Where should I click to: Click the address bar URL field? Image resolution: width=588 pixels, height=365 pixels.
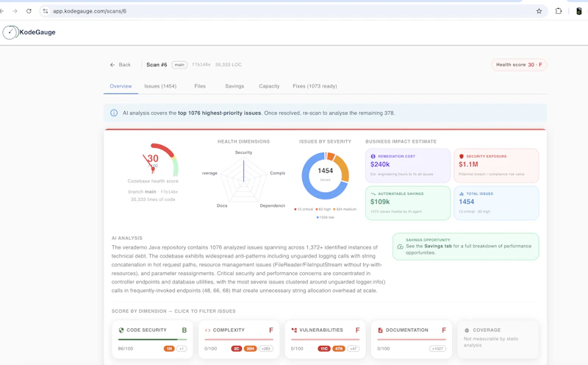(293, 11)
